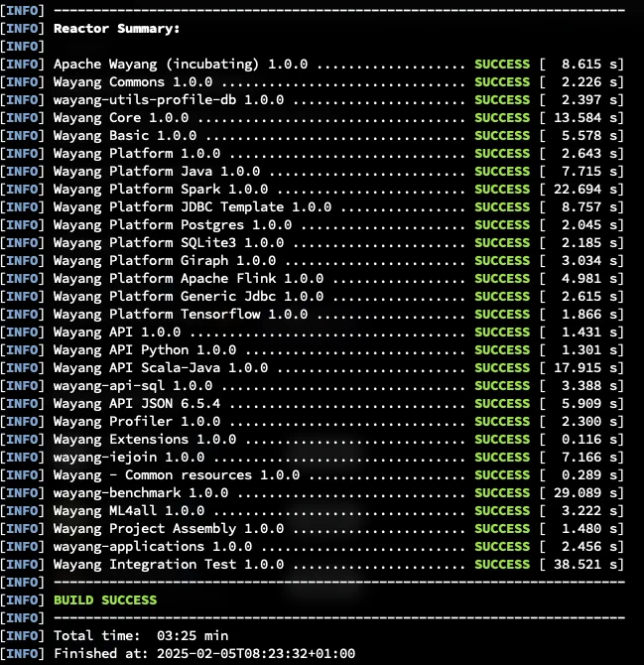Click 'Wayang Platform JDBC Template 1.0.0' text
This screenshot has height=665, width=644.
tap(193, 207)
